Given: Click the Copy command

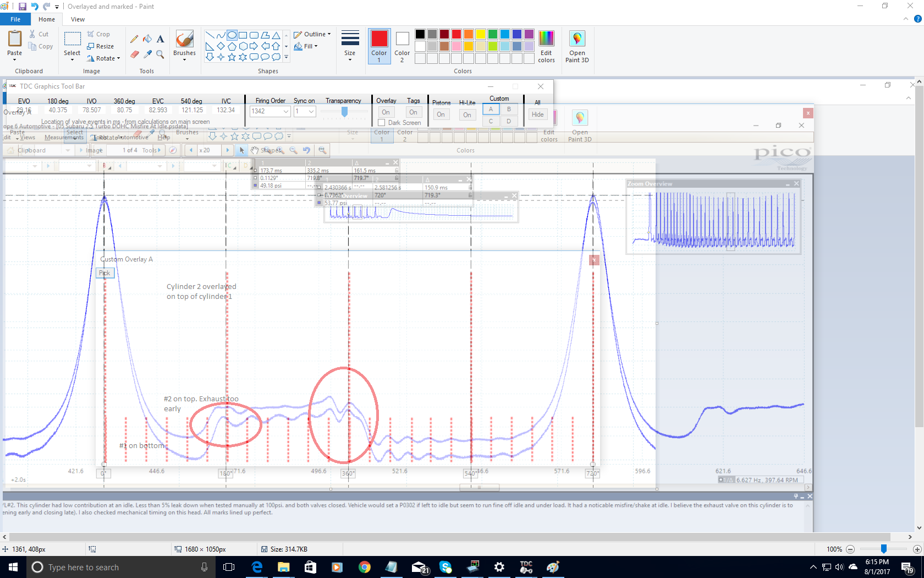Looking at the screenshot, I should (x=41, y=46).
